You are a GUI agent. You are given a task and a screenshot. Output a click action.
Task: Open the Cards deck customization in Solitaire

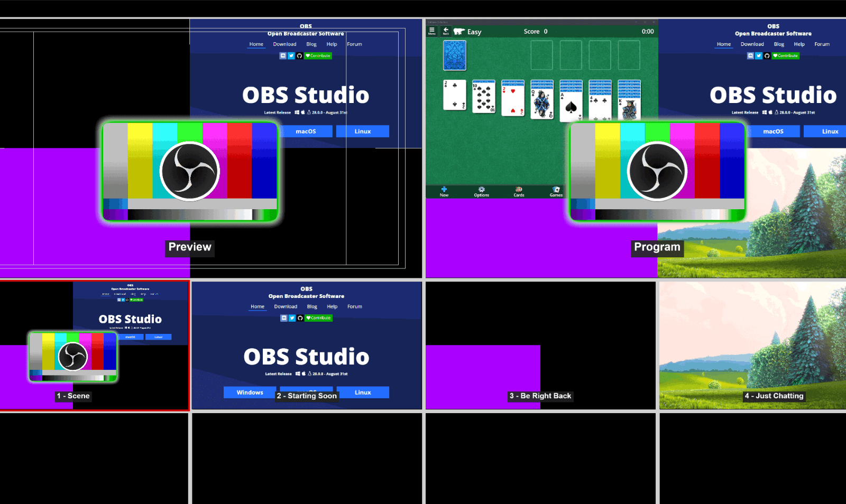coord(518,190)
